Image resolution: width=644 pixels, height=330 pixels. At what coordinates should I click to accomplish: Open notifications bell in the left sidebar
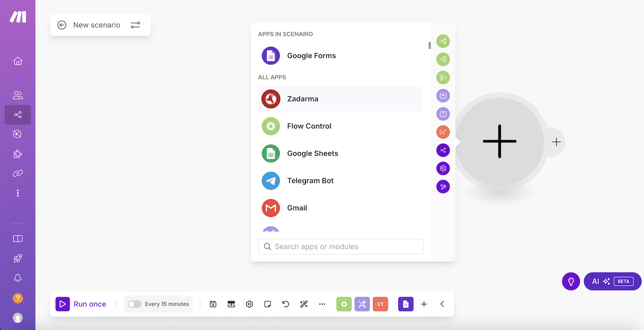[x=18, y=278]
